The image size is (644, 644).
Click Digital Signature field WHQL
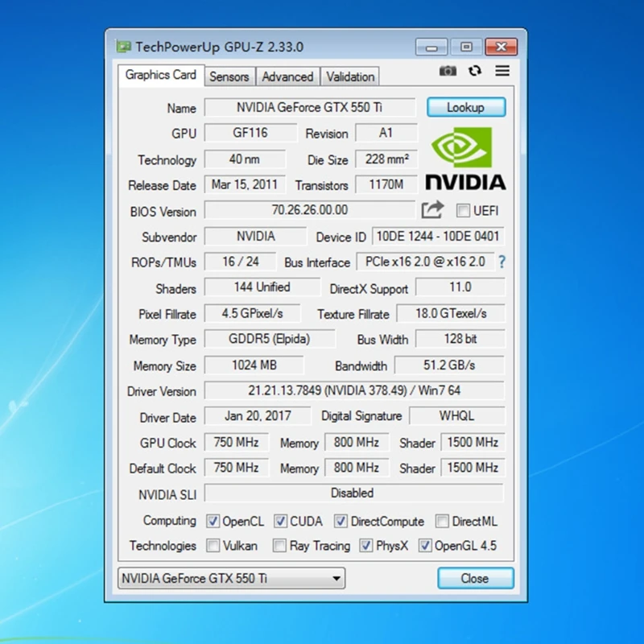(457, 416)
